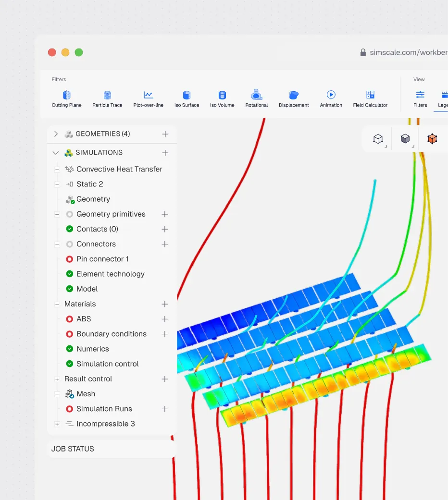Switch to wireframe cube view mode
The width and height of the screenshot is (448, 500).
point(378,139)
